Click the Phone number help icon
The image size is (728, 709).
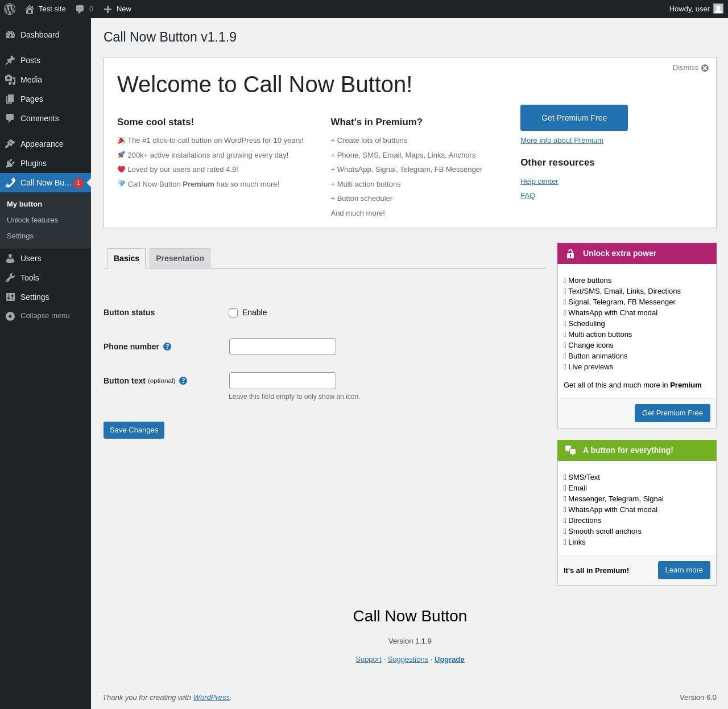(167, 347)
